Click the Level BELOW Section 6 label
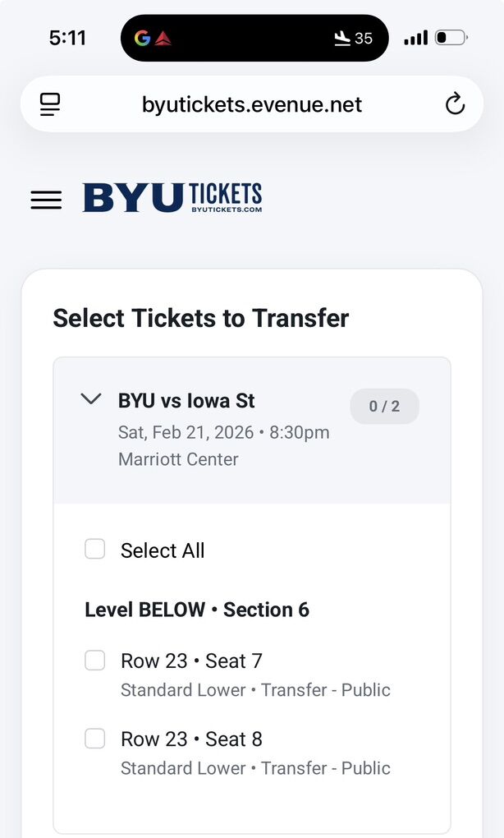Screen dimensions: 504x838 197,610
